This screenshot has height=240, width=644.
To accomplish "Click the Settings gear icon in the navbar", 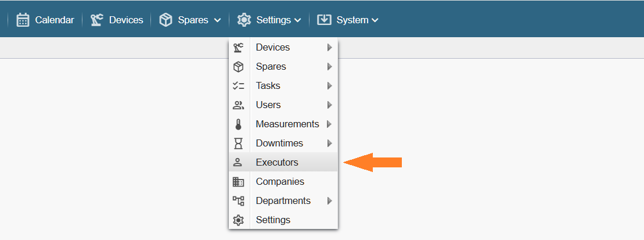I will tap(244, 20).
